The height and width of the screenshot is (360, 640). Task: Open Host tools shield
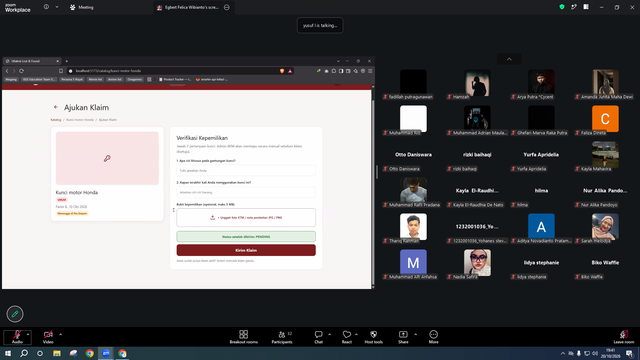pyautogui.click(x=373, y=337)
